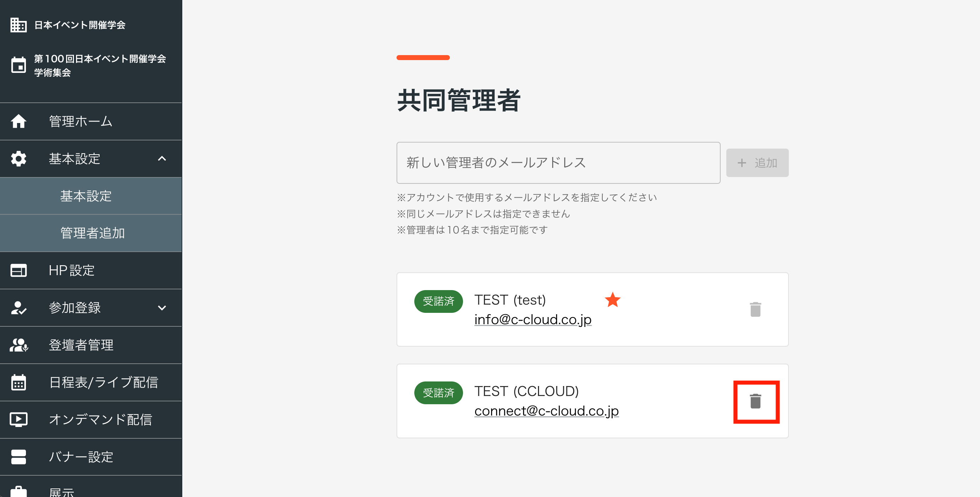Image resolution: width=980 pixels, height=497 pixels.
Task: Open the info@c-cloud.co.jp email link
Action: click(x=533, y=319)
